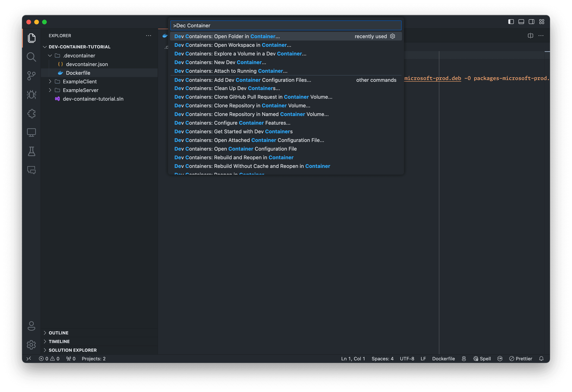Open the Testing view
Screen dimensions: 572x392
point(31,151)
